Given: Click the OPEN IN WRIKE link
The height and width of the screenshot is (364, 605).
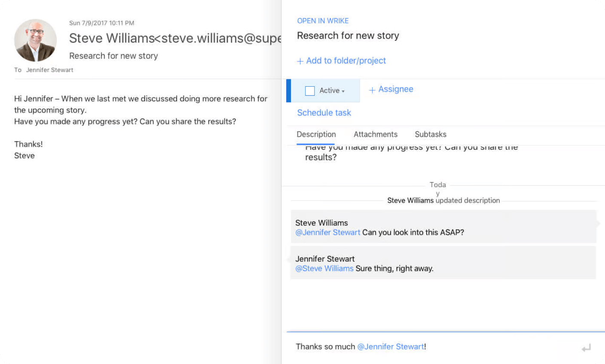Looking at the screenshot, I should [x=323, y=21].
